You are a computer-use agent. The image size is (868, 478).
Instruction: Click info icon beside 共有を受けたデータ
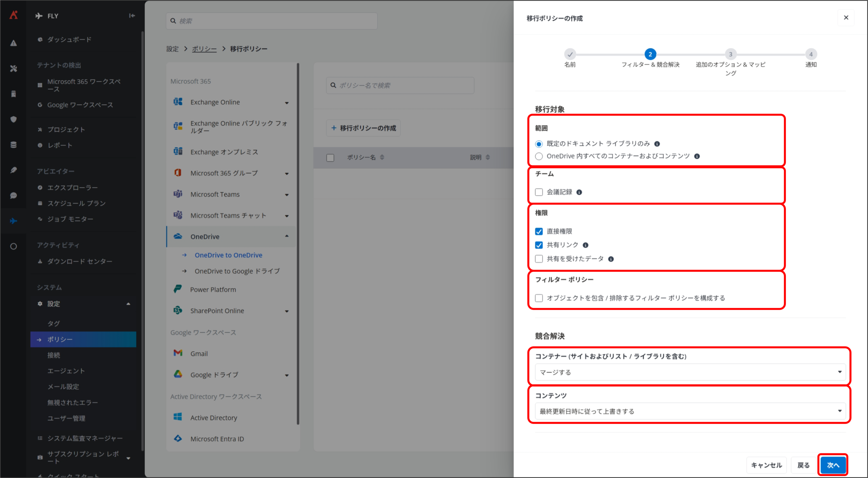[x=611, y=259]
